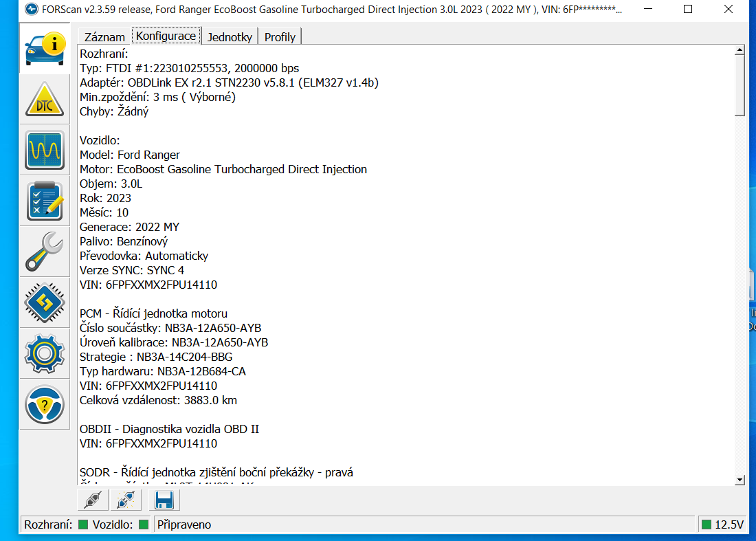This screenshot has width=756, height=541.
Task: Open the oscilloscope live data section
Action: tap(45, 150)
